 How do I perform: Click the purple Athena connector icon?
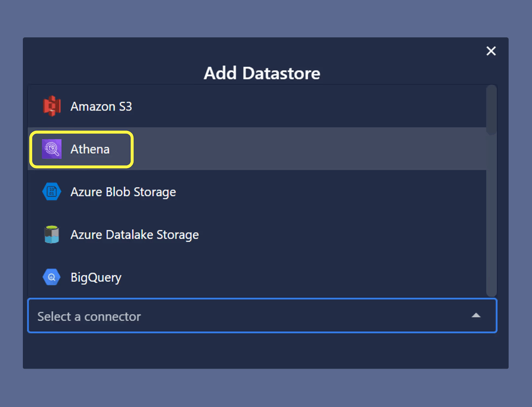point(51,149)
